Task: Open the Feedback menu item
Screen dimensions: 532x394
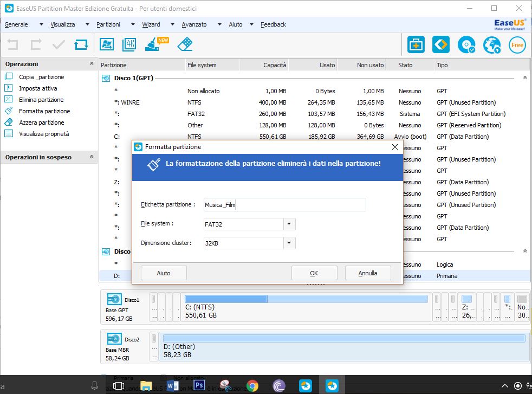Action: pyautogui.click(x=273, y=24)
